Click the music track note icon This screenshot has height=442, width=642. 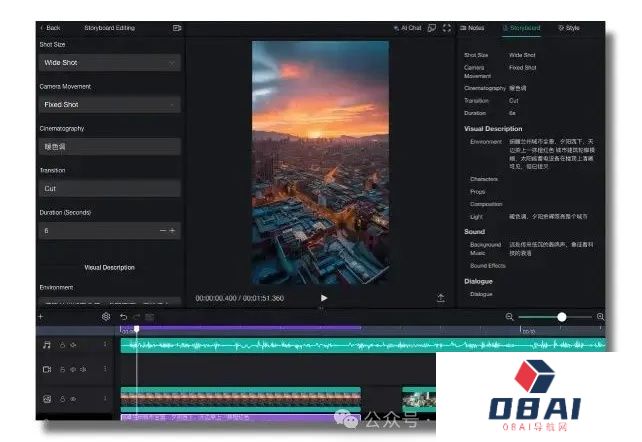pos(47,345)
